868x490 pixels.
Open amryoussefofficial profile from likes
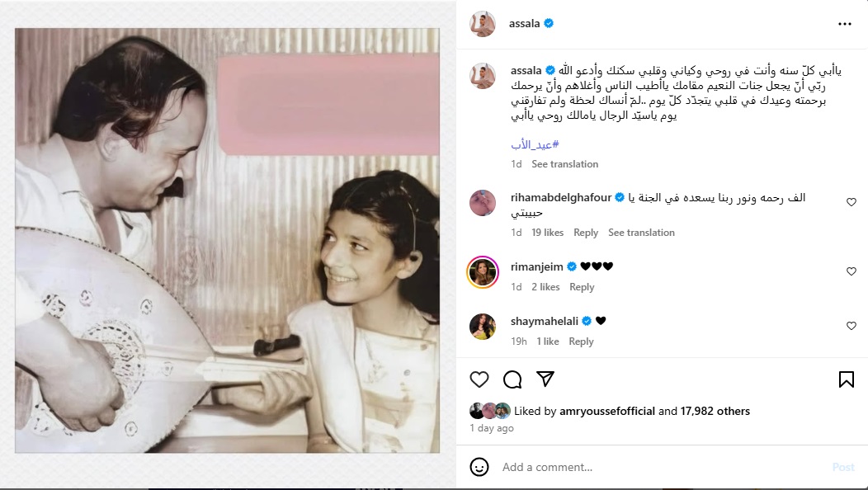(x=607, y=411)
